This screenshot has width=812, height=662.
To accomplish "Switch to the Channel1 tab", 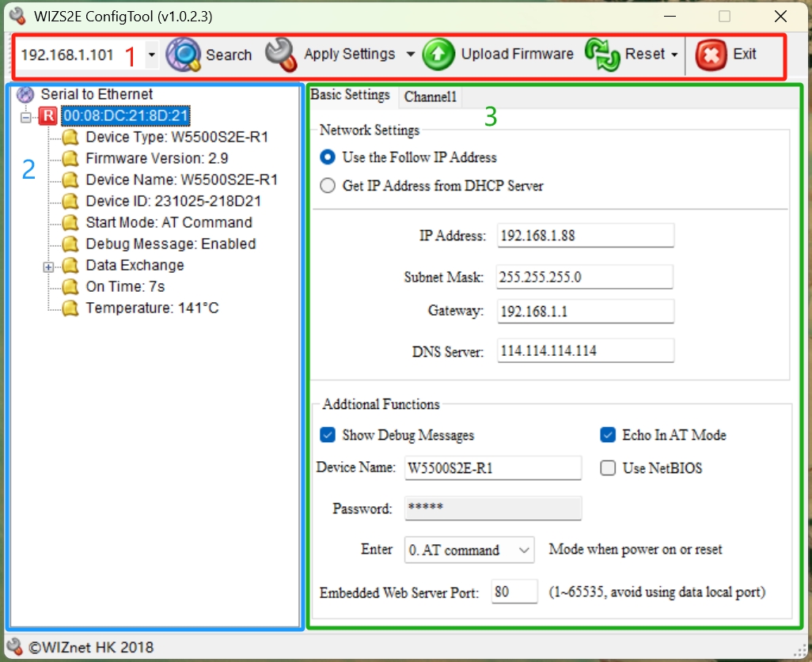I will [x=431, y=97].
